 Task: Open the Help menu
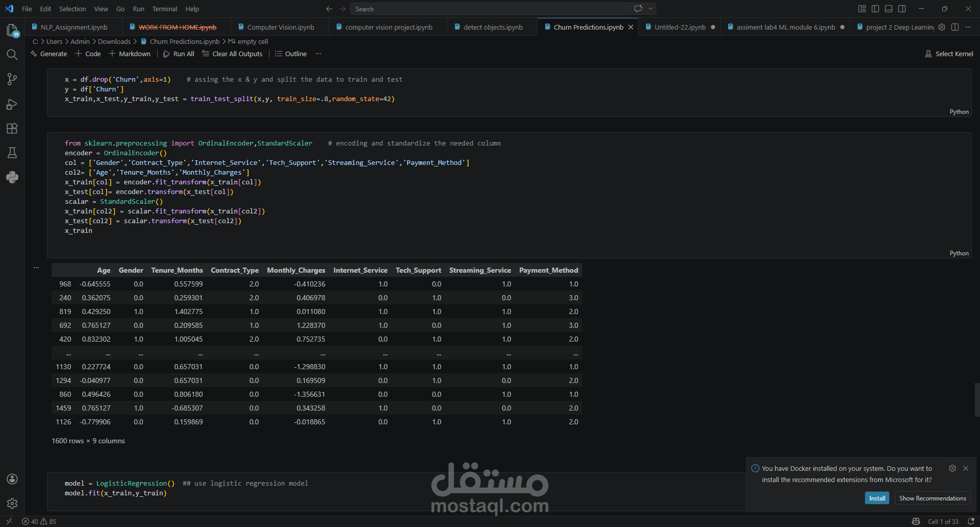coord(192,9)
